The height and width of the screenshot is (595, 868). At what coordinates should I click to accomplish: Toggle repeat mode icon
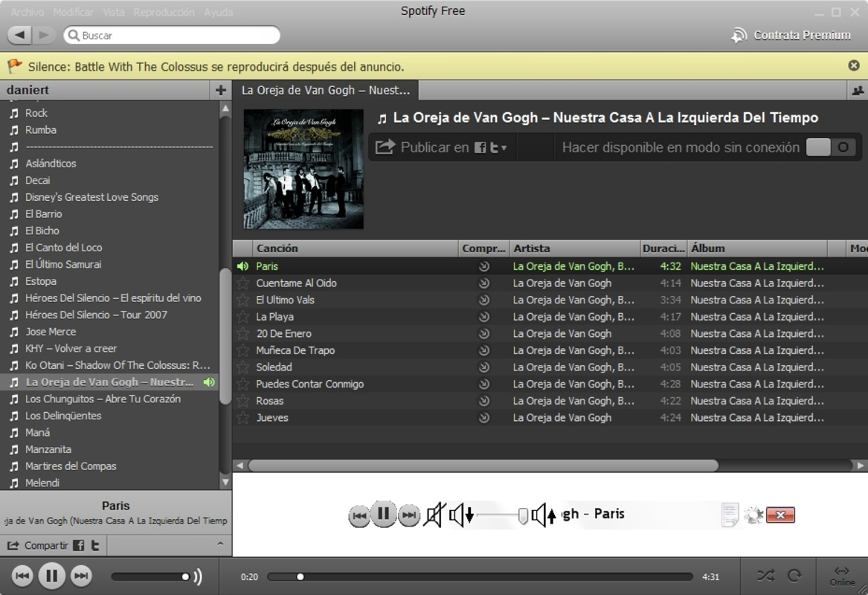click(794, 576)
